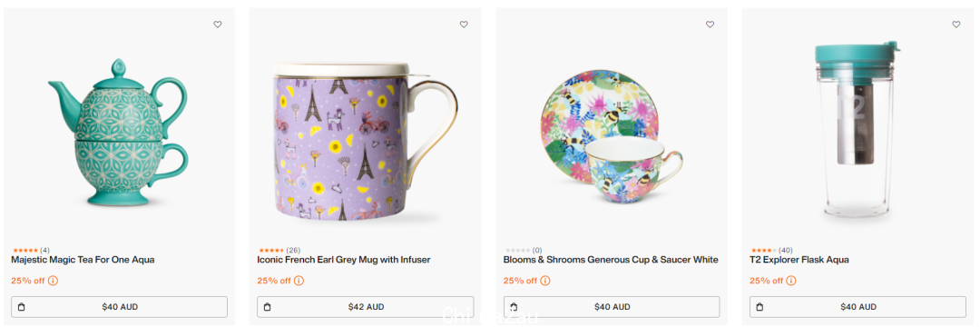980x327 pixels.
Task: Favorite the Majestic Magic Tea For One Aqua
Action: point(218,25)
